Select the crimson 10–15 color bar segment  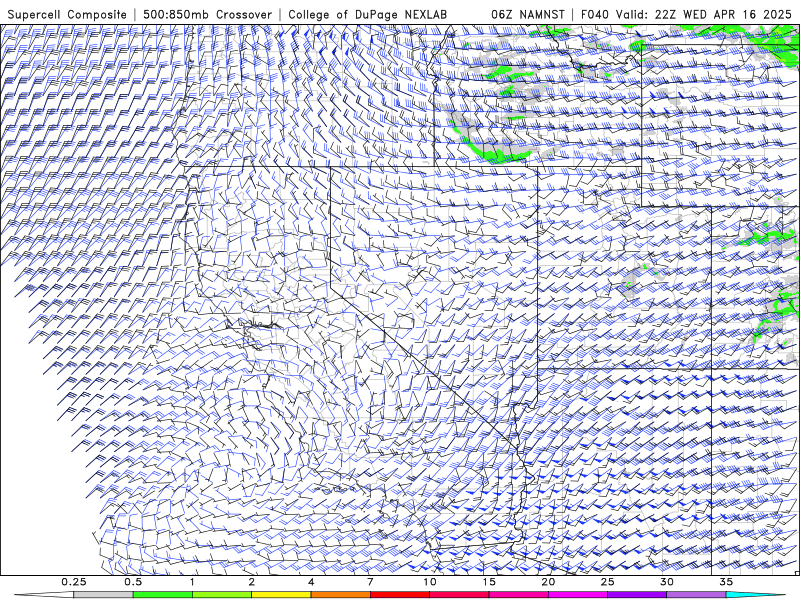tap(459, 595)
